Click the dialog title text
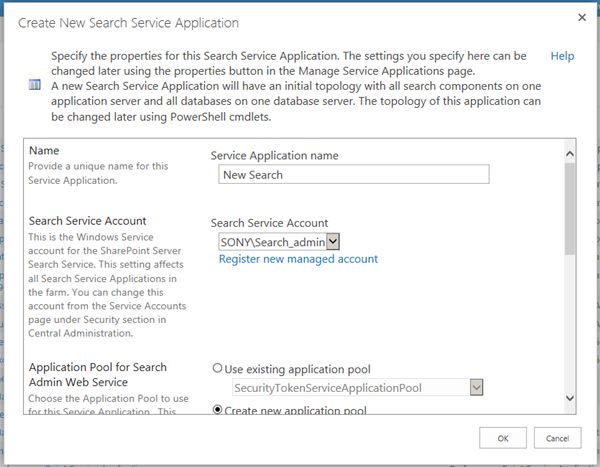Image resolution: width=600 pixels, height=467 pixels. (128, 23)
